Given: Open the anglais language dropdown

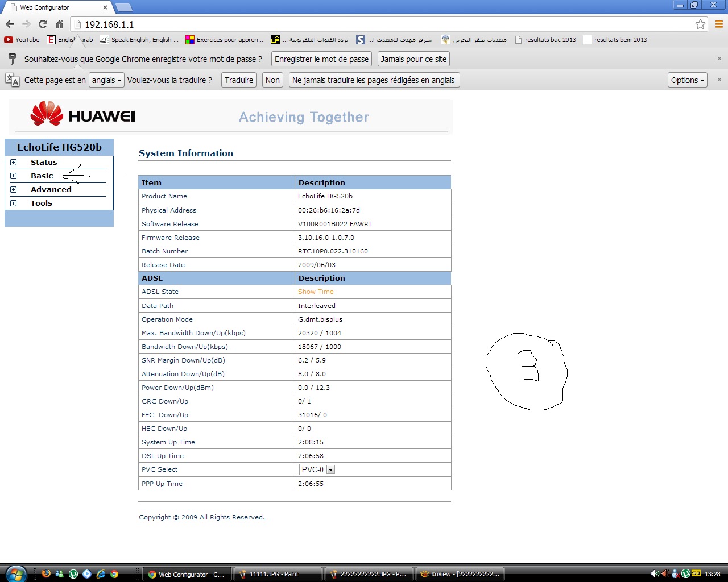Looking at the screenshot, I should (x=107, y=80).
